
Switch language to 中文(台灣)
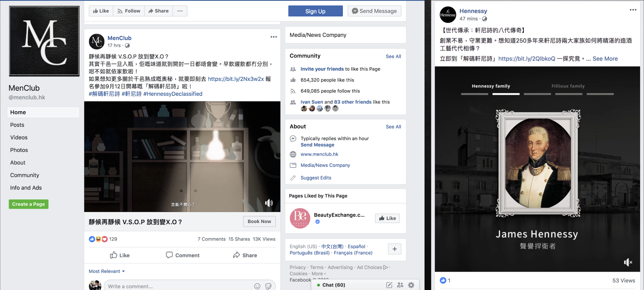click(x=332, y=246)
